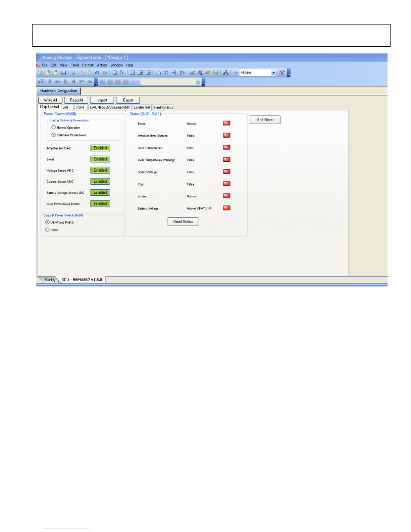Image resolution: width=411 pixels, height=532 pixels.
Task: Click the Save icon in toolbar
Action: (x=63, y=73)
